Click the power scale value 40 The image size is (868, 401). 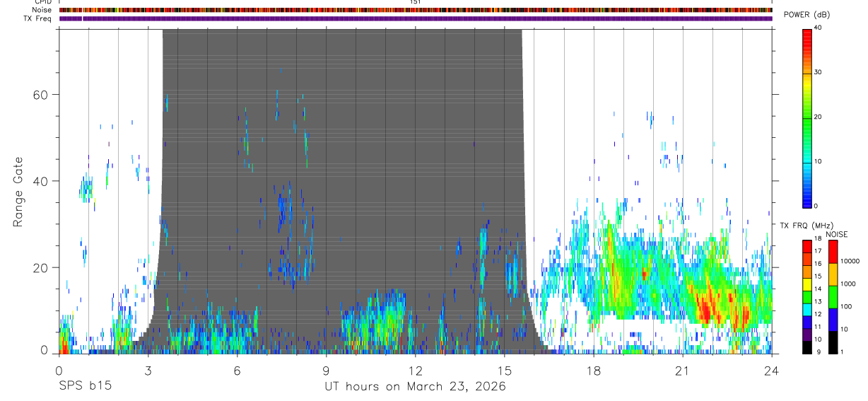point(818,28)
